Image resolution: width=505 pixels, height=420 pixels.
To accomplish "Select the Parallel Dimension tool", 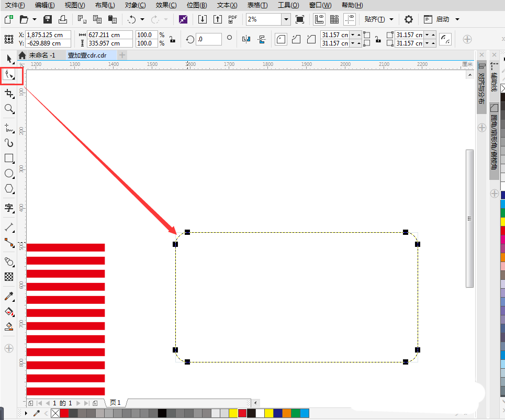I will coord(9,227).
